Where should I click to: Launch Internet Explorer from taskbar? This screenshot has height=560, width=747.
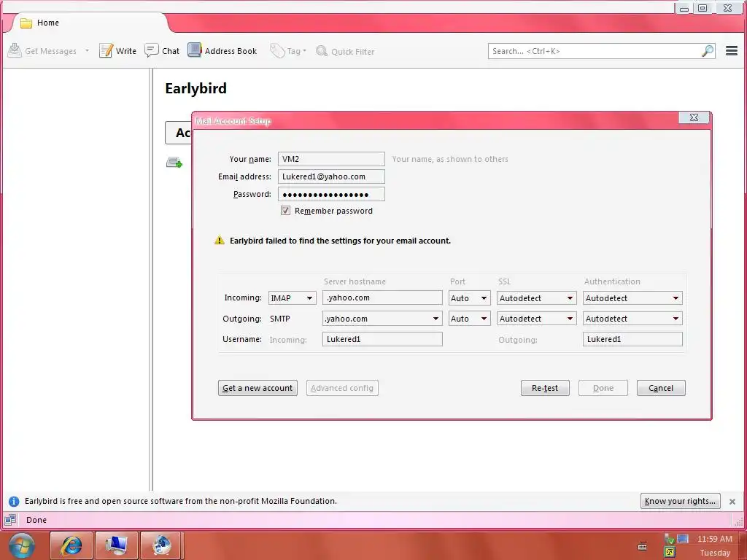pos(71,545)
